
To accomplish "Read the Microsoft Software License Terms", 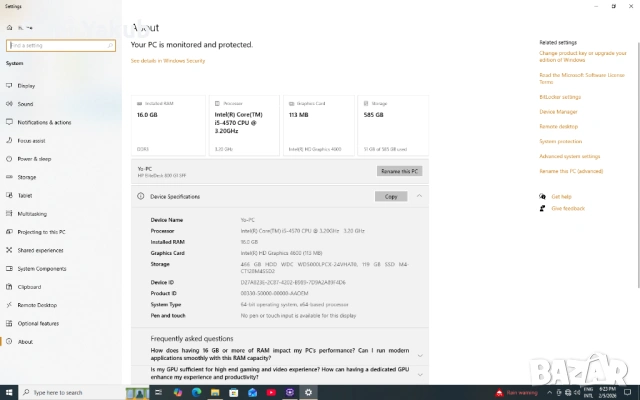I will (x=582, y=78).
